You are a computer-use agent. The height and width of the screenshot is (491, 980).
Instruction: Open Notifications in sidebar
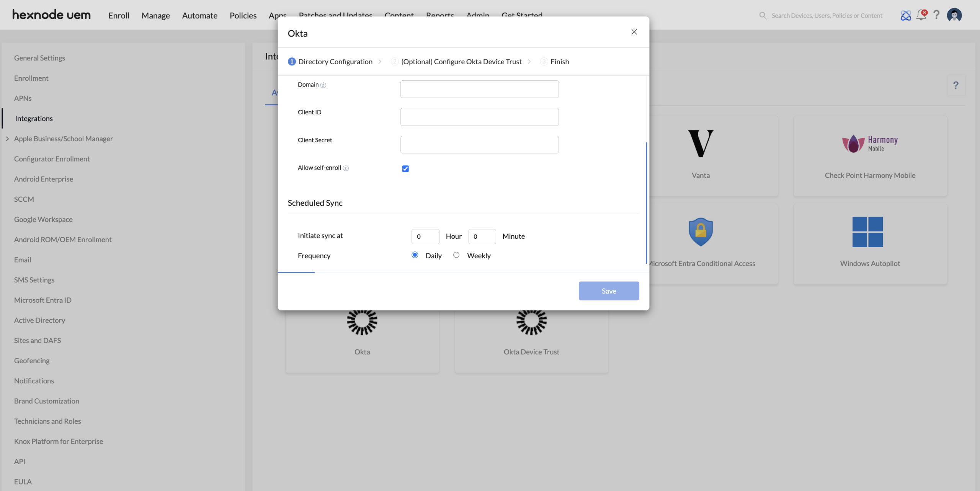[x=34, y=381]
